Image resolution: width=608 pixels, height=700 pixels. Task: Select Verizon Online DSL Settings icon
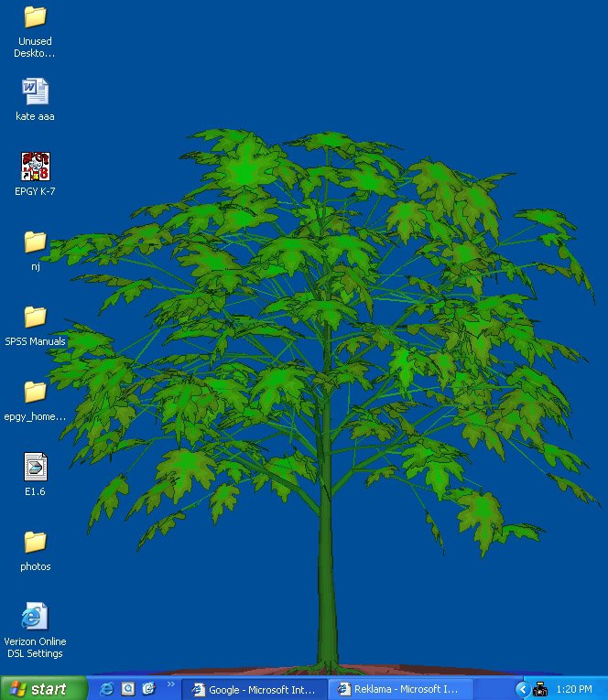pyautogui.click(x=35, y=616)
